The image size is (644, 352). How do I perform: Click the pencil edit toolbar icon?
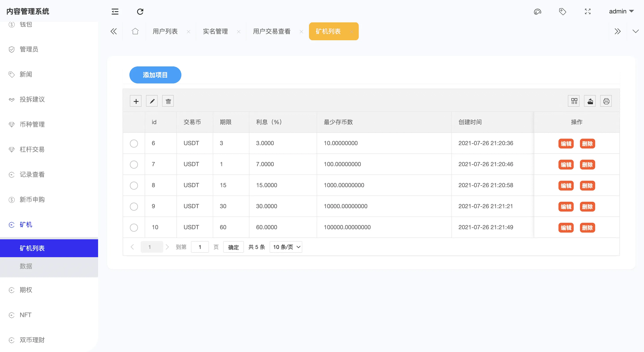(152, 101)
